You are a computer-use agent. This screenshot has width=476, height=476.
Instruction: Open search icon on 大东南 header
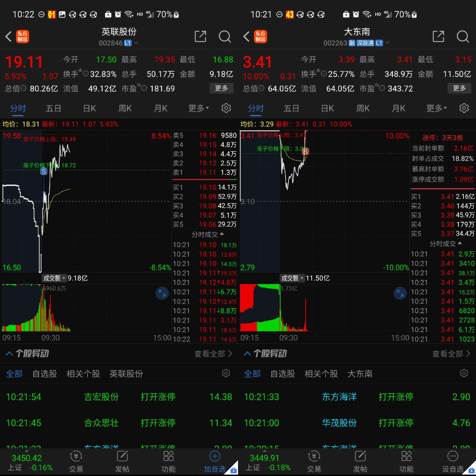click(463, 36)
